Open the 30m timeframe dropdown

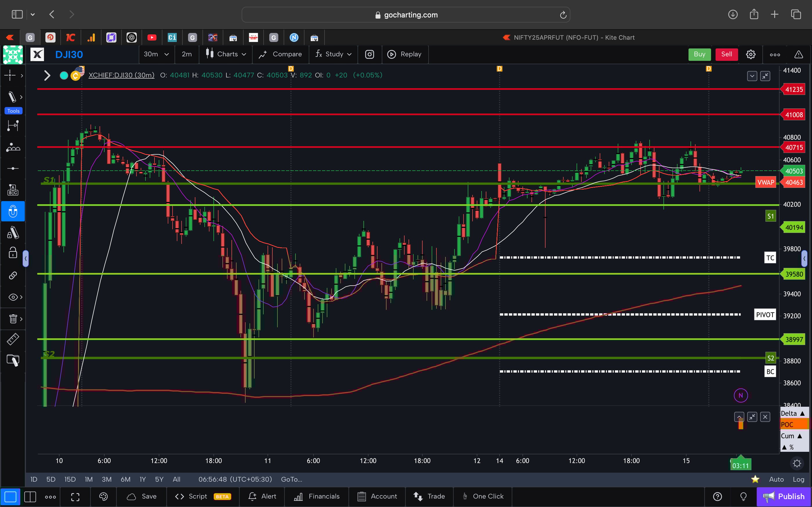click(x=156, y=54)
